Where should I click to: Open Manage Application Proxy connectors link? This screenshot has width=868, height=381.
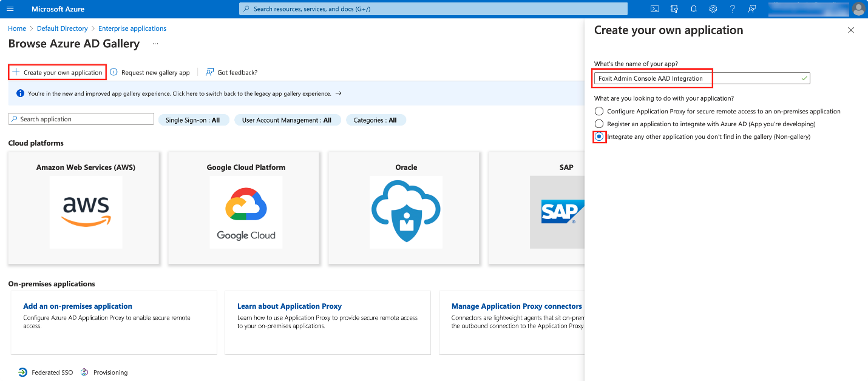click(x=516, y=306)
